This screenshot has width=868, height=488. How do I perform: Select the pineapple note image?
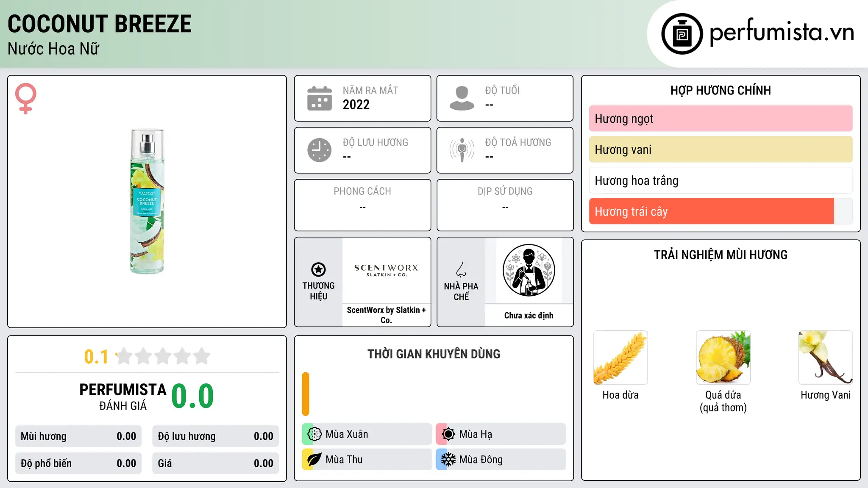723,358
